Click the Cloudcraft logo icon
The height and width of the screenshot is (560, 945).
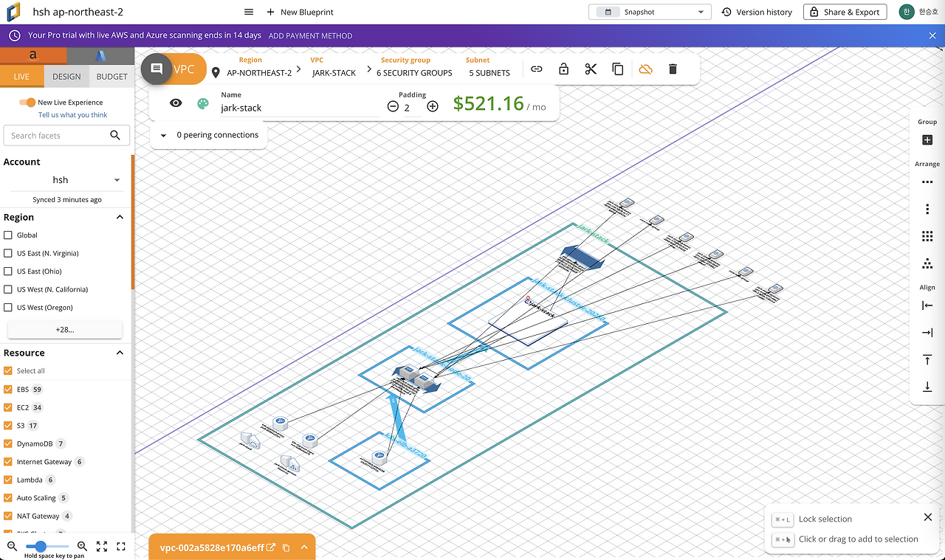[14, 12]
